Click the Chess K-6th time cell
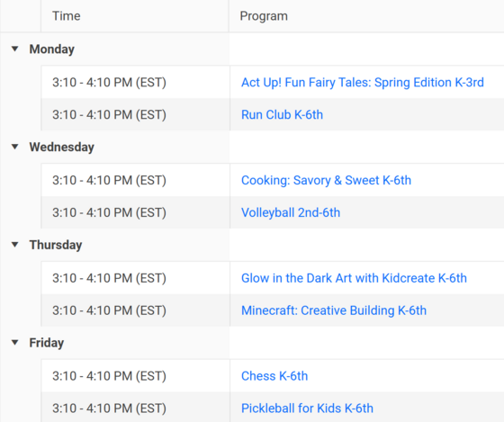 136,376
